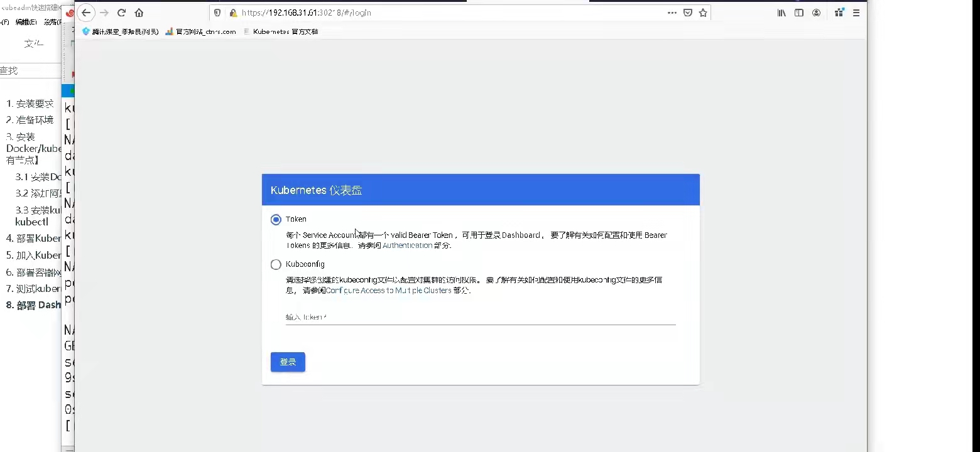Jump to outline item 3. 安装 Docker/kube
Viewport: 980px width, 452px height.
(x=34, y=149)
